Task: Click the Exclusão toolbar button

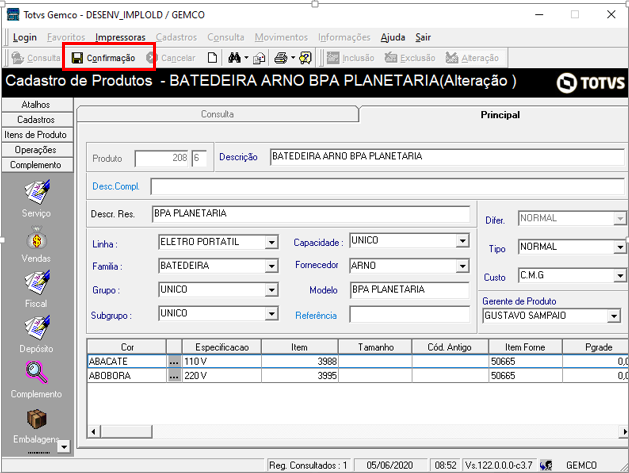Action: pyautogui.click(x=410, y=58)
